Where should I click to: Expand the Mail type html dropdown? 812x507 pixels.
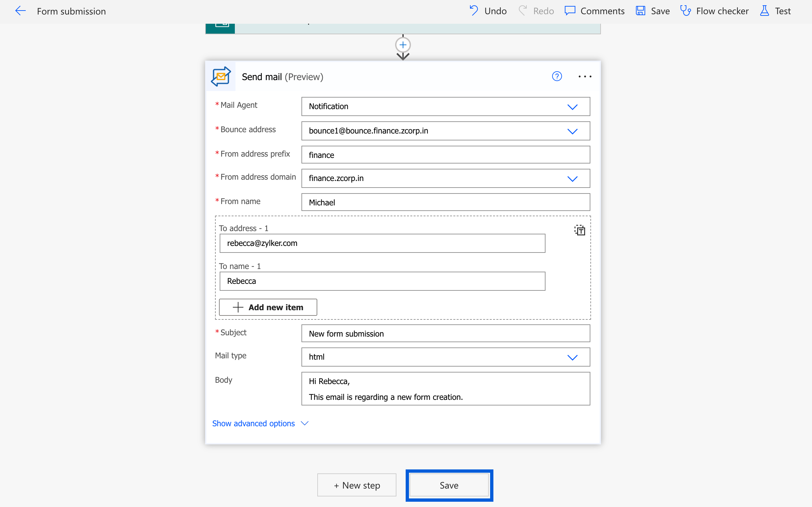[x=572, y=357]
